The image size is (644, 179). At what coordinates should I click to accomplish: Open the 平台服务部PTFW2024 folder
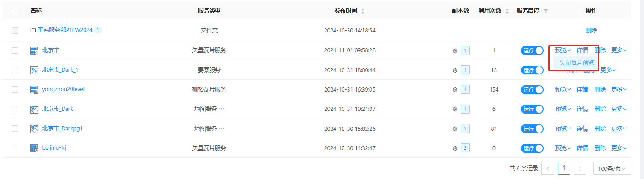pyautogui.click(x=65, y=30)
